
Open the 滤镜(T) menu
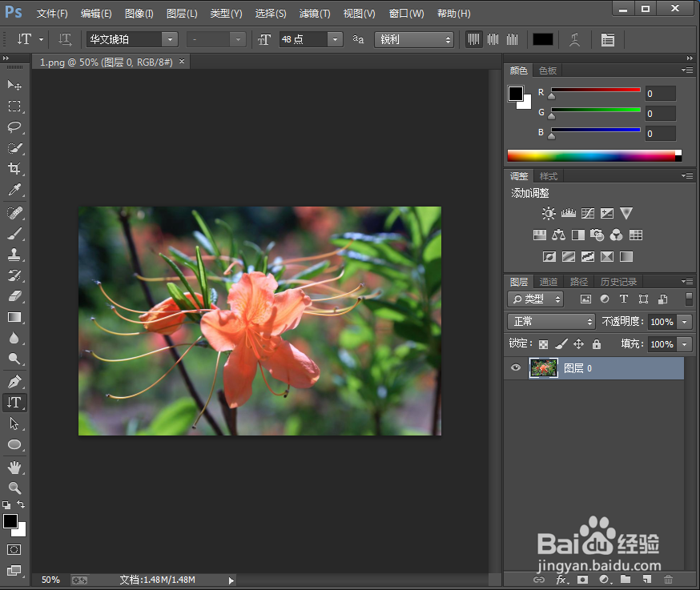coord(315,14)
